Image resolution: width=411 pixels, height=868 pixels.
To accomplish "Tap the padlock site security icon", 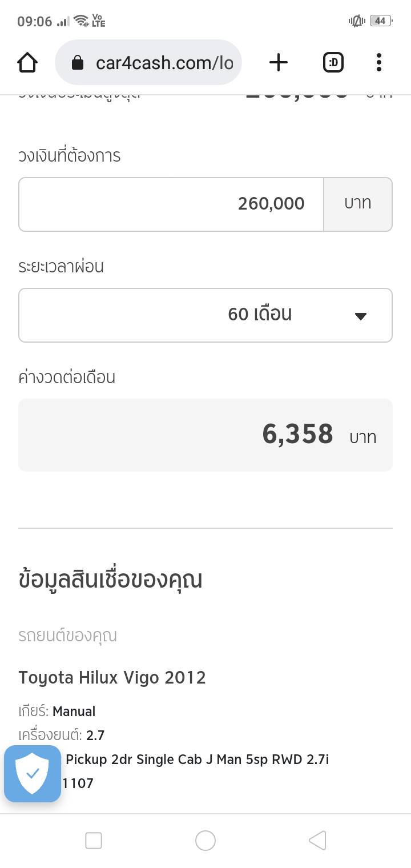I will (x=78, y=63).
